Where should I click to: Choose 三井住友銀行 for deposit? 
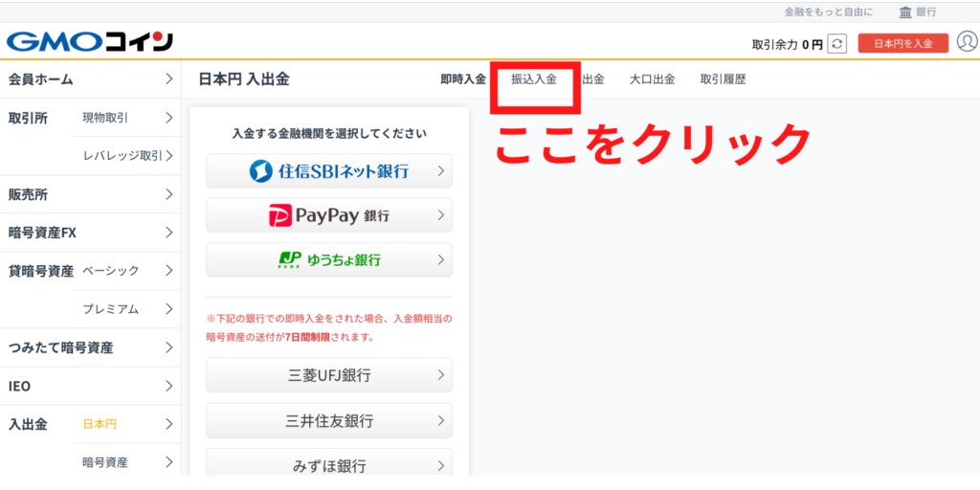(x=329, y=421)
